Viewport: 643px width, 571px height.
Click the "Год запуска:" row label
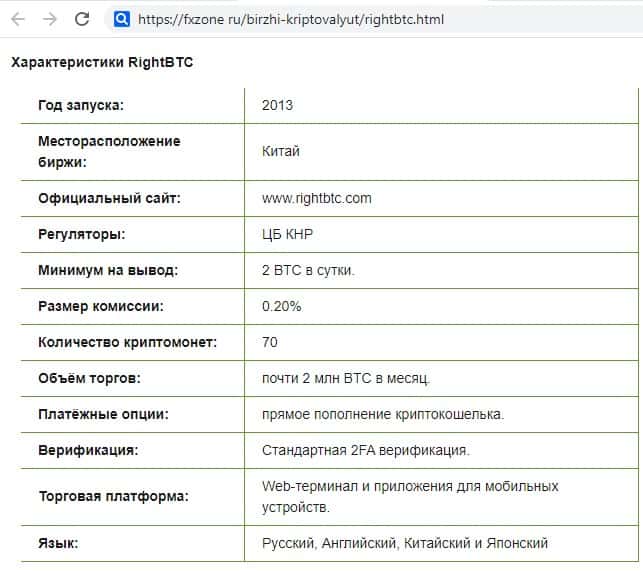(81, 105)
